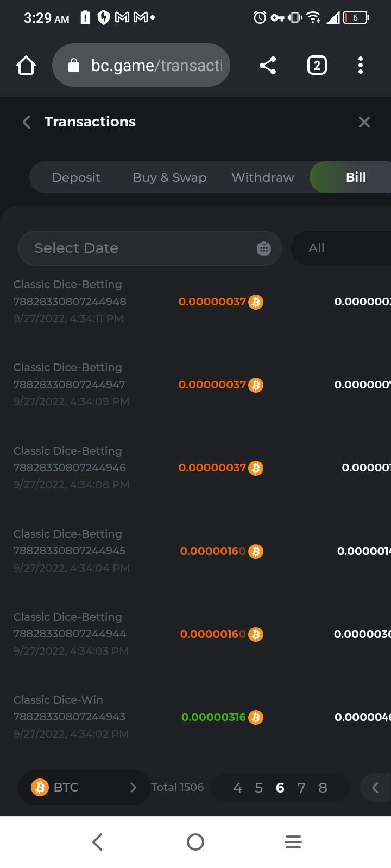Open the browser tab switcher showing 2
391x868 pixels.
pyautogui.click(x=317, y=66)
